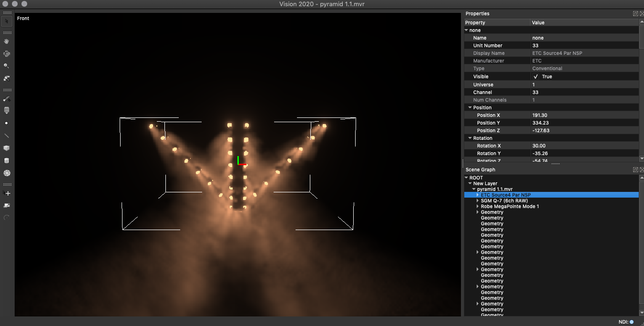This screenshot has width=644, height=326.
Task: Activate the hand pan tool
Action: [x=7, y=42]
